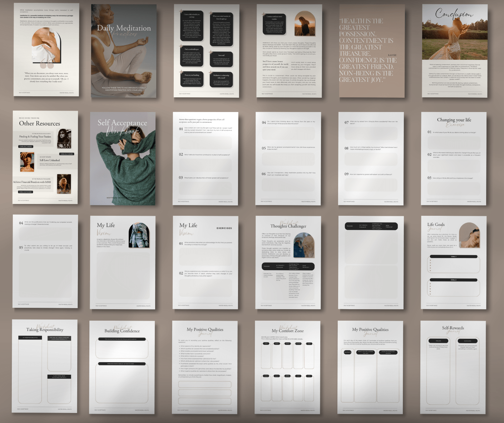Click the large text box on My Life Vision page
504x423 pixels.
(123, 276)
